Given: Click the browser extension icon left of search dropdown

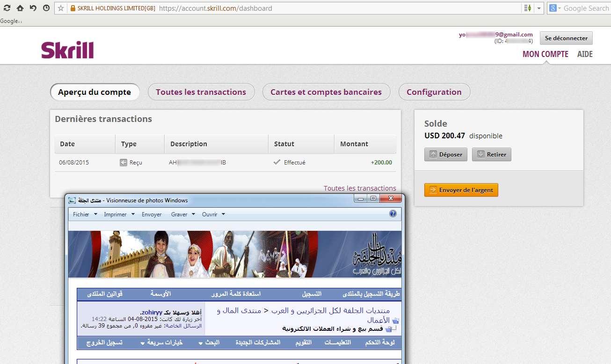Looking at the screenshot, I should coord(528,8).
